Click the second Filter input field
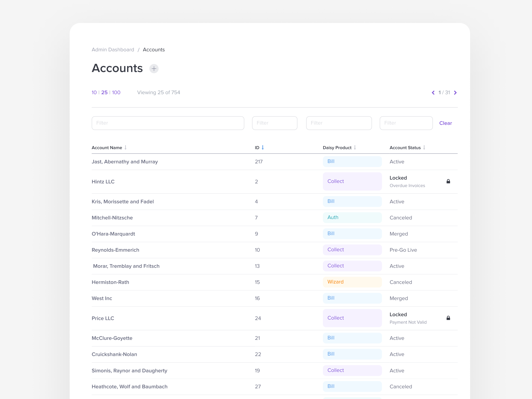 pyautogui.click(x=274, y=123)
